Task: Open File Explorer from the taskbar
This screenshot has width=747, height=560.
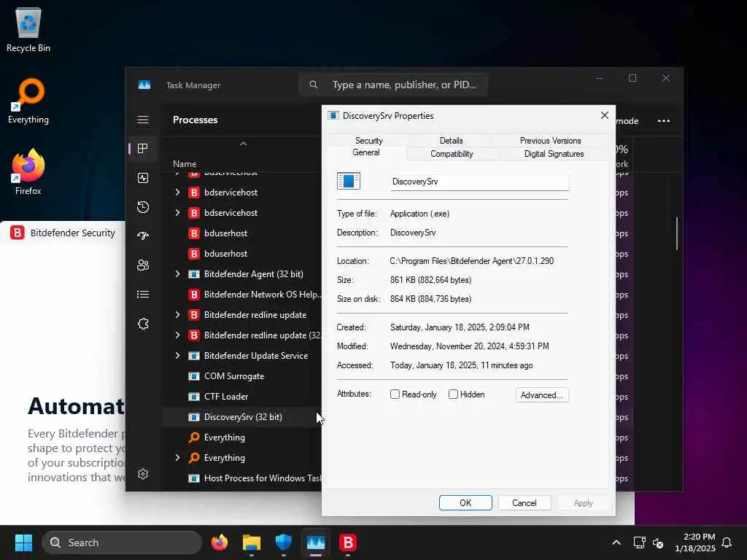Action: [x=252, y=542]
